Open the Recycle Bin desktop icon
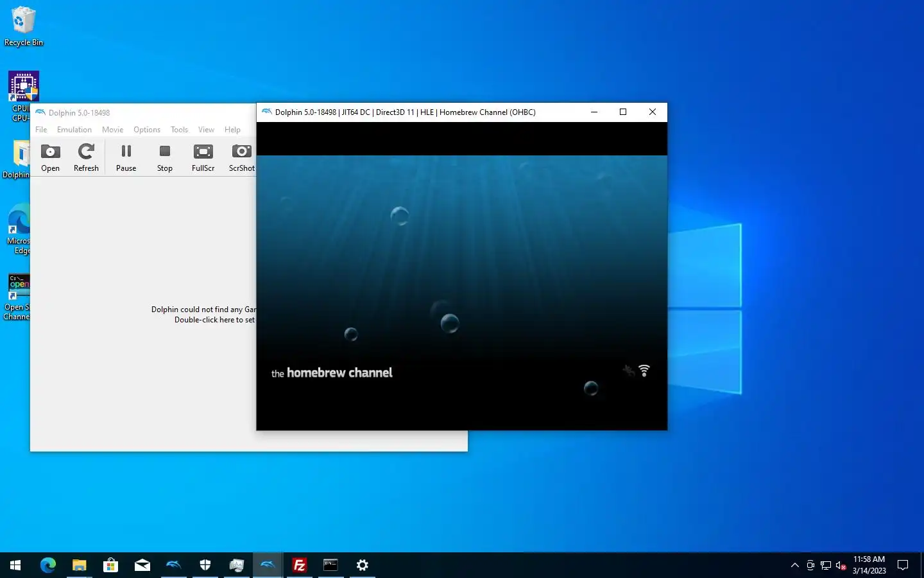Viewport: 924px width, 578px height. click(x=24, y=26)
